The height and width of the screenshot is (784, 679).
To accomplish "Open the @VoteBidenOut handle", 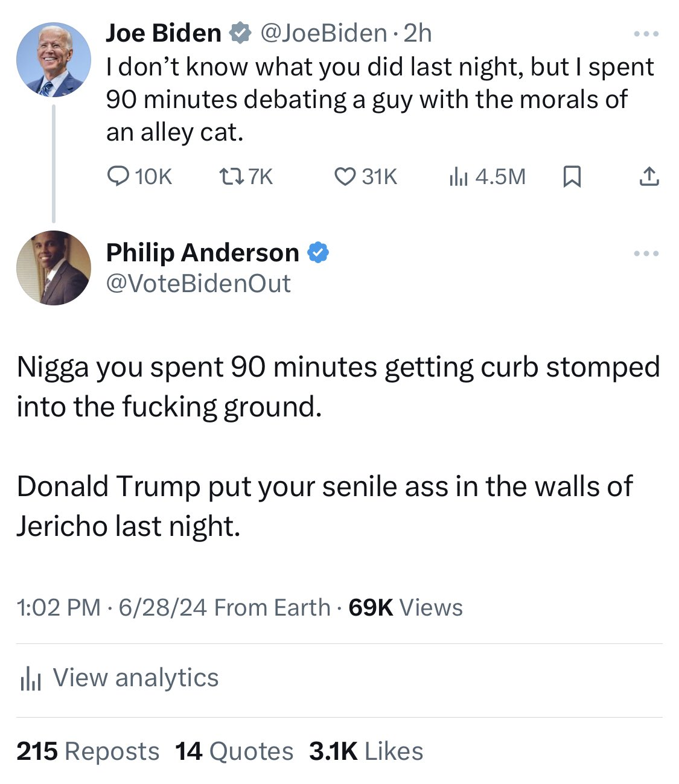I will coord(199,284).
